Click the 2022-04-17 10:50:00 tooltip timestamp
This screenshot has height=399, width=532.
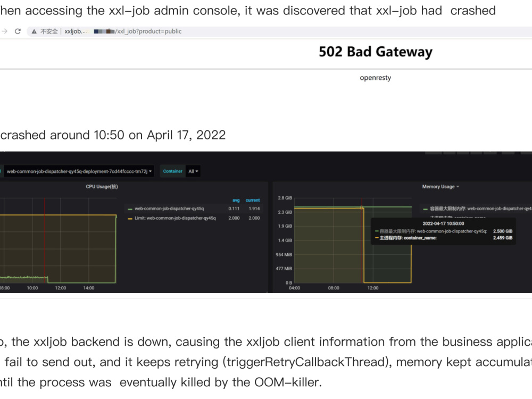[x=443, y=223]
